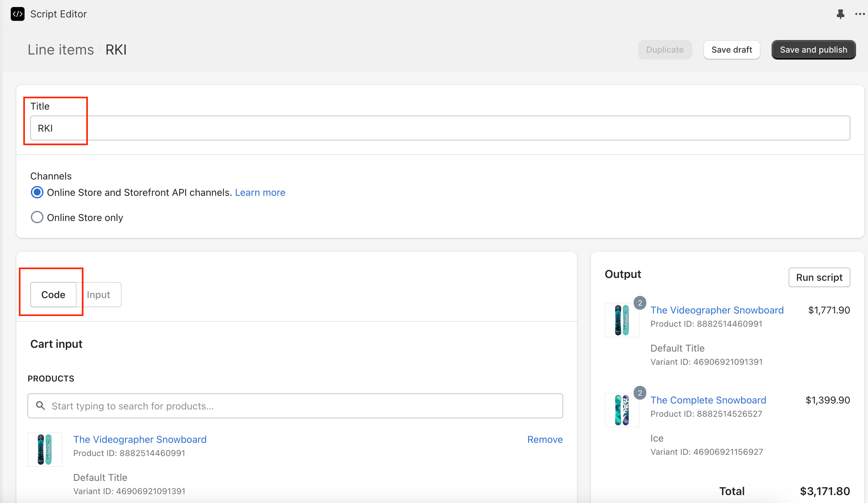Click the search magnifier icon in products field
The width and height of the screenshot is (868, 503).
point(40,405)
